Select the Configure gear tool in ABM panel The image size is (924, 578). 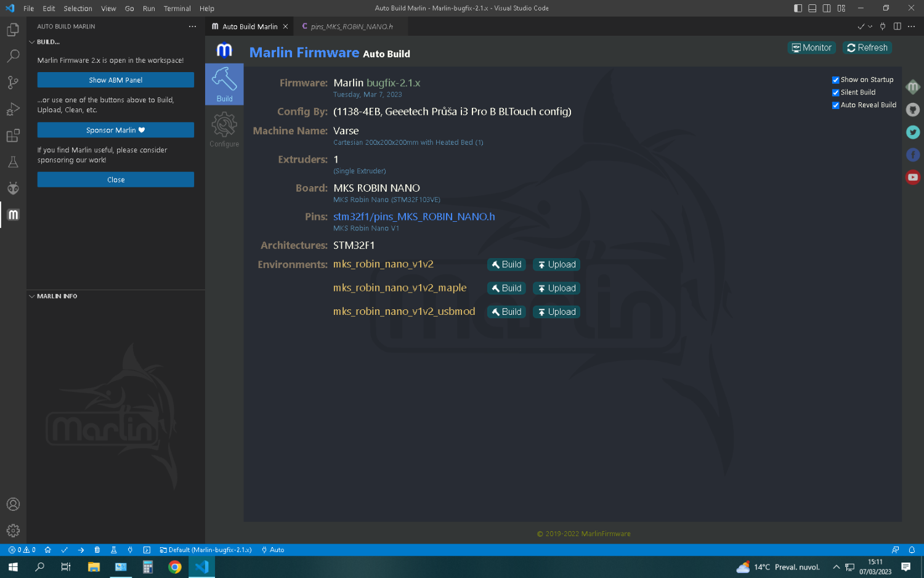coord(224,129)
